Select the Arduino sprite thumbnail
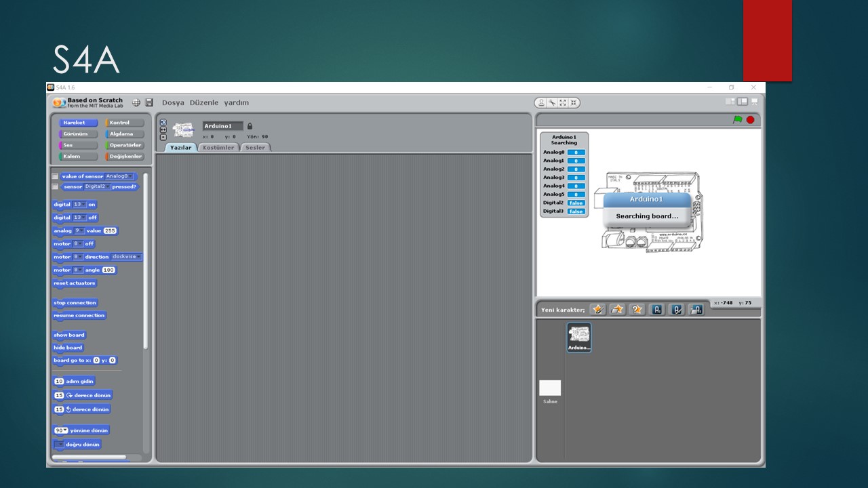868x488 pixels. pos(579,338)
